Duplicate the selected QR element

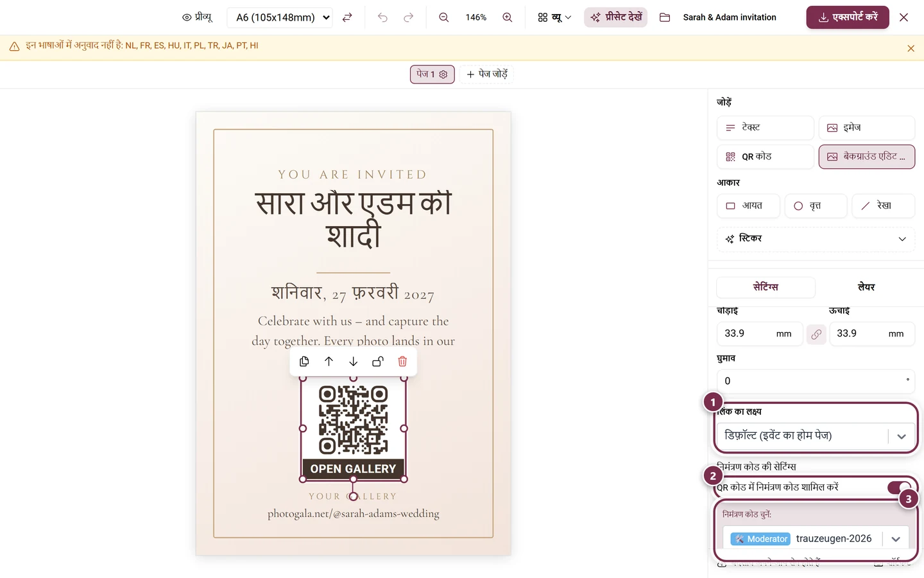pos(304,362)
